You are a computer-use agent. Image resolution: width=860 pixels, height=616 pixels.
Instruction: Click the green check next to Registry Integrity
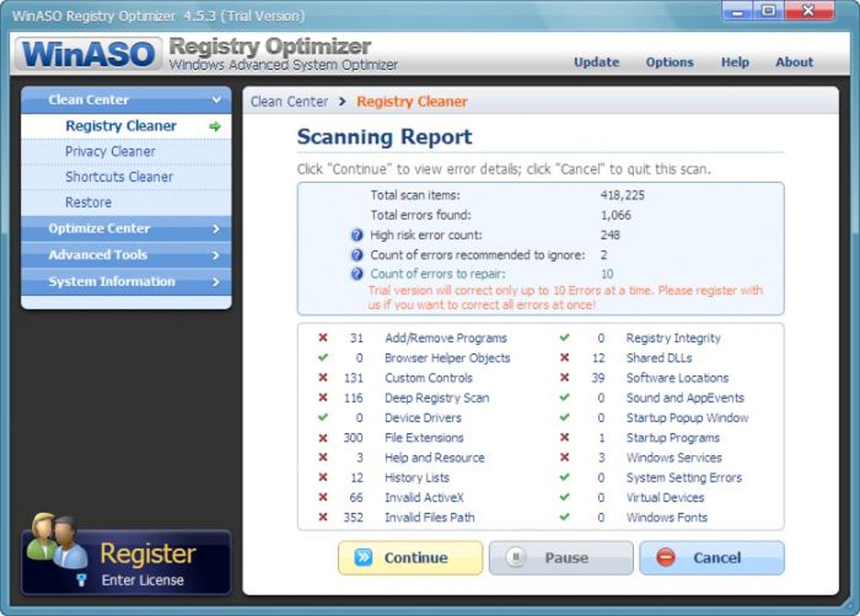point(564,338)
